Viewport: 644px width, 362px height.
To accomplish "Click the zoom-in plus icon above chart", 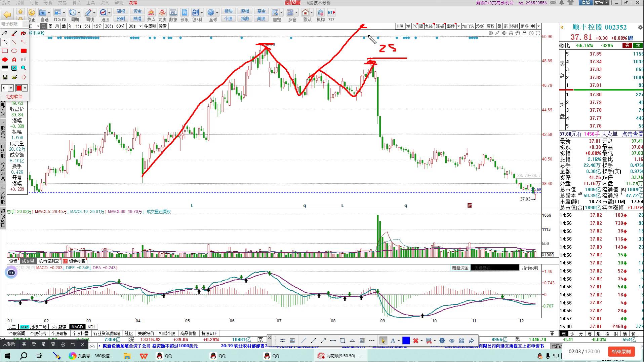I will point(531,33).
